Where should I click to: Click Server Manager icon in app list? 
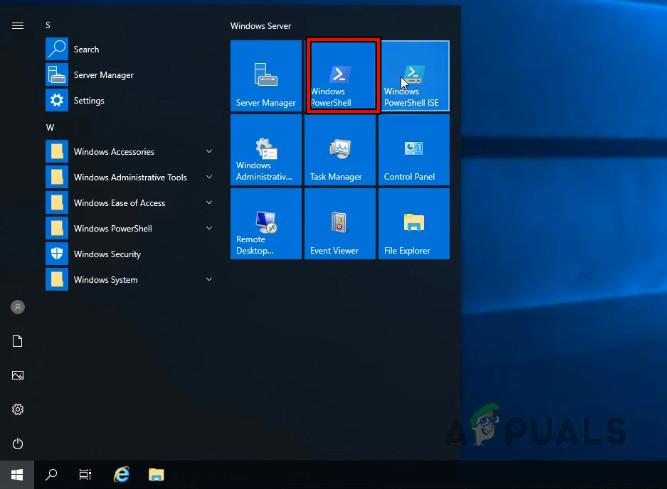57,75
